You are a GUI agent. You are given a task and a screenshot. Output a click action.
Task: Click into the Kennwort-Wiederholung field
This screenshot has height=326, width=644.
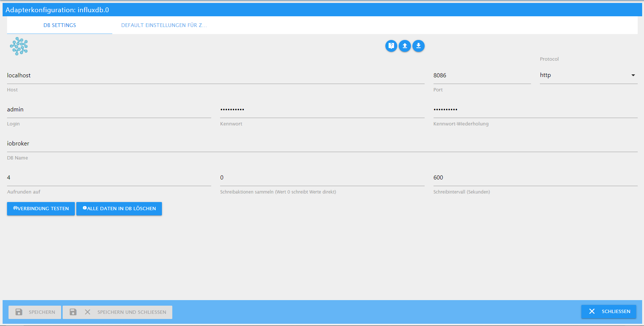pyautogui.click(x=535, y=110)
